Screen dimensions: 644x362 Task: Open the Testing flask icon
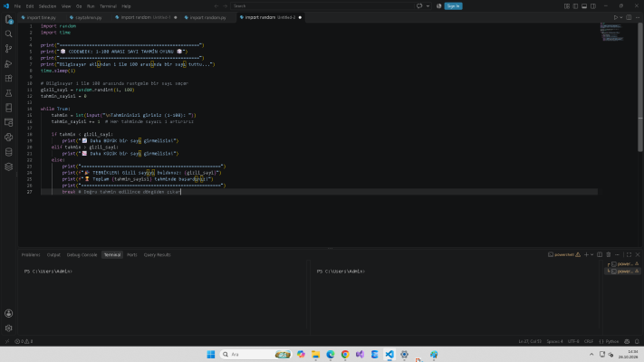(x=9, y=93)
